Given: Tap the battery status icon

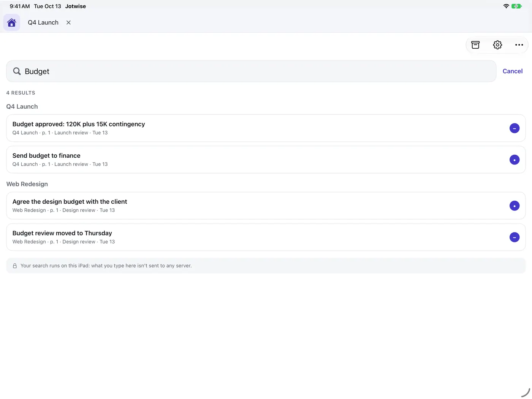Looking at the screenshot, I should tap(517, 6).
